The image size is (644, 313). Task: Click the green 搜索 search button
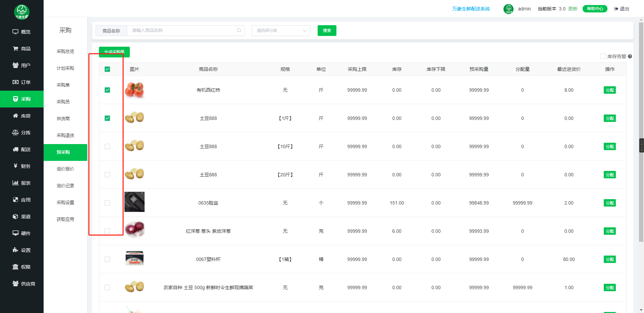click(327, 31)
